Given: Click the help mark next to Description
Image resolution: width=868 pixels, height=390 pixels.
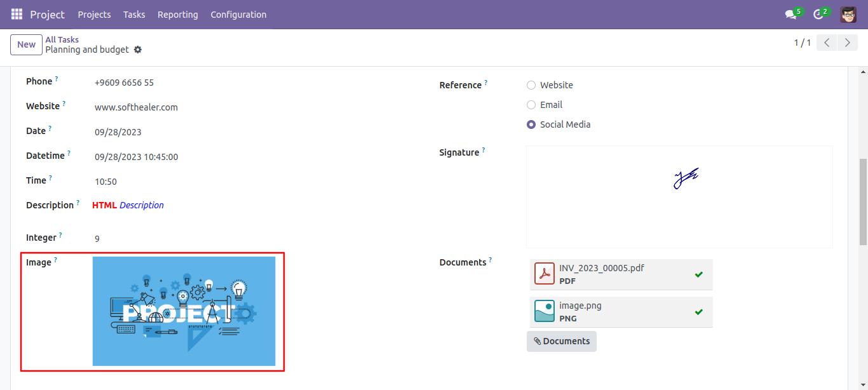Looking at the screenshot, I should point(78,203).
